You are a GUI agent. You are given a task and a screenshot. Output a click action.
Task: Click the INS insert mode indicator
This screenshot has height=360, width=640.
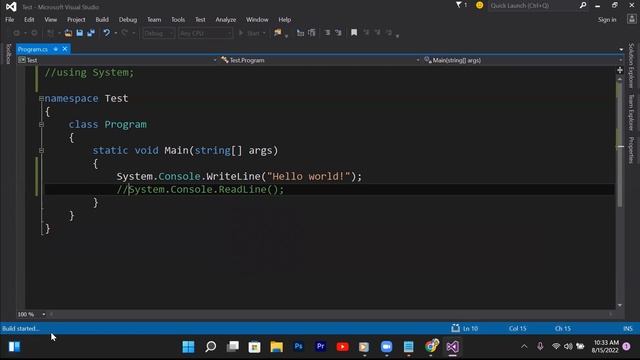(628, 329)
